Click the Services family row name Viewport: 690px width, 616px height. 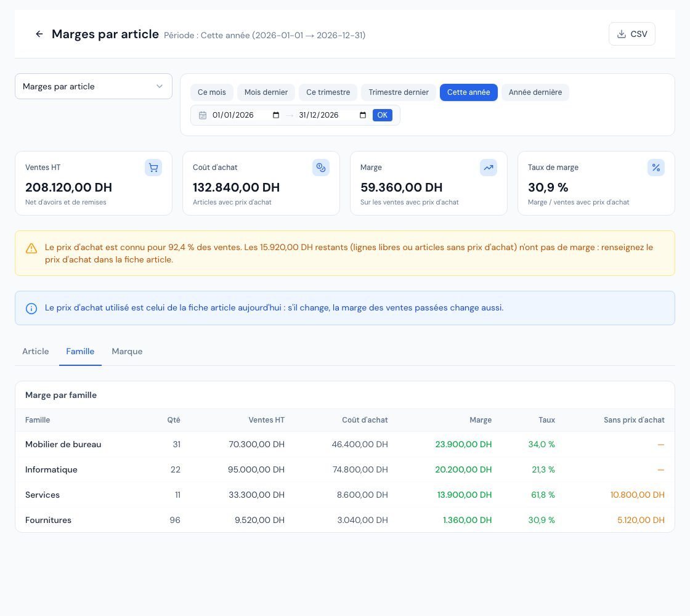(43, 495)
